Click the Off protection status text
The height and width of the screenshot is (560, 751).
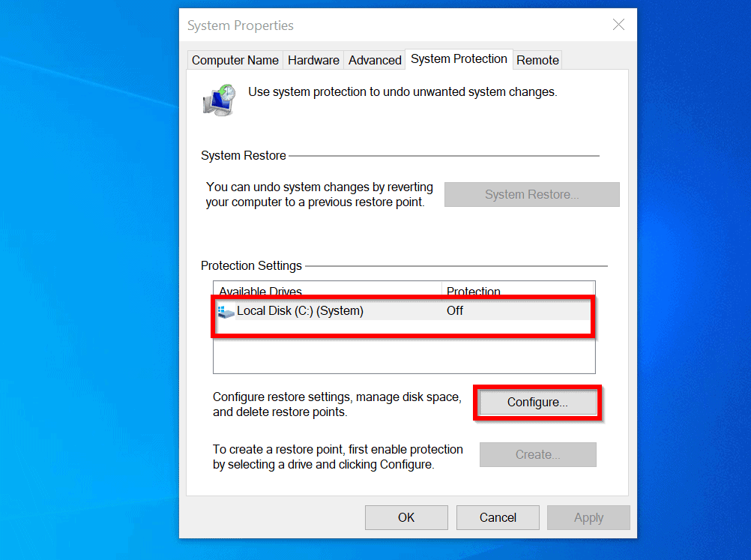[454, 310]
